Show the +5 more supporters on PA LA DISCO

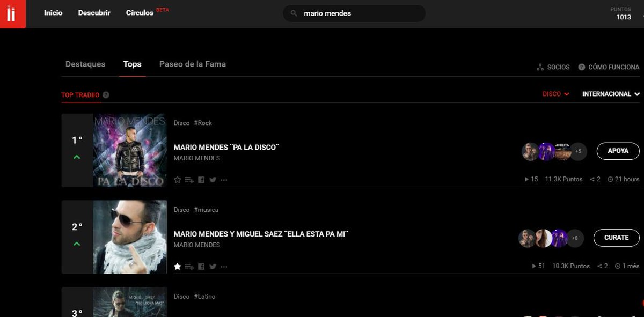(x=578, y=152)
